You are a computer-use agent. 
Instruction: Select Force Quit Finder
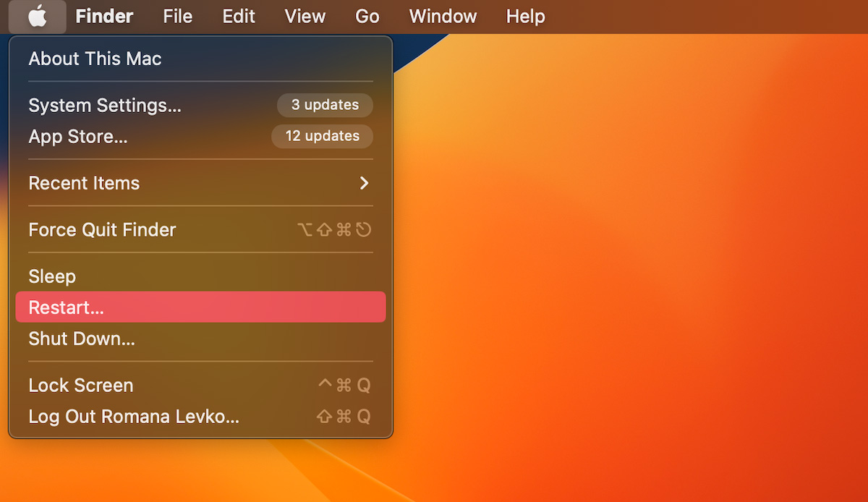(x=200, y=229)
